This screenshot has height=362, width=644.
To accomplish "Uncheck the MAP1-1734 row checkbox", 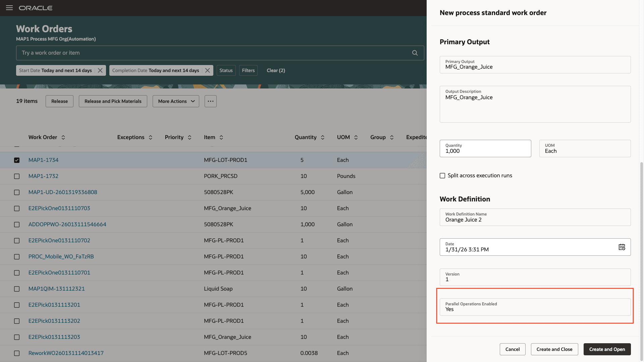I will tap(17, 160).
